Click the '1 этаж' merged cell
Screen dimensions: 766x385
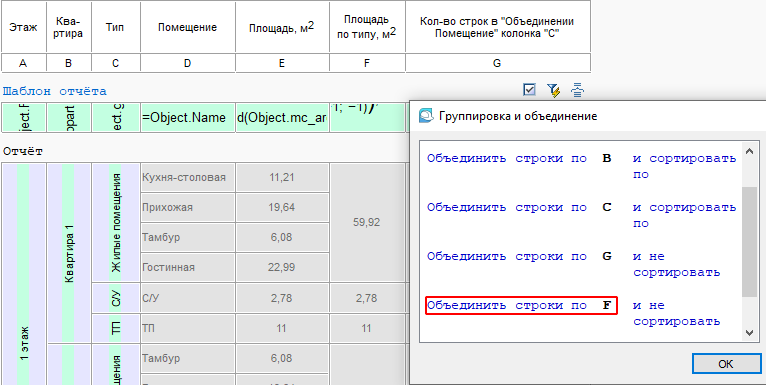point(23,274)
